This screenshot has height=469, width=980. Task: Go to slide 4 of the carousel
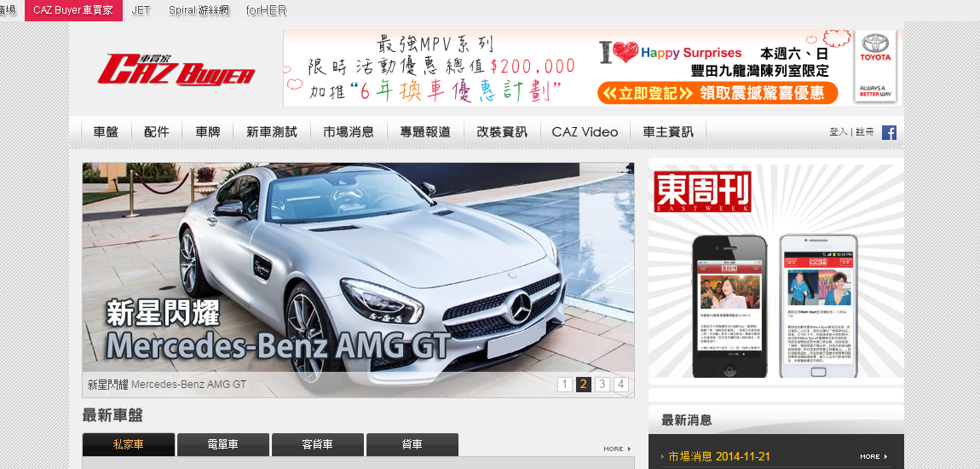[x=620, y=384]
